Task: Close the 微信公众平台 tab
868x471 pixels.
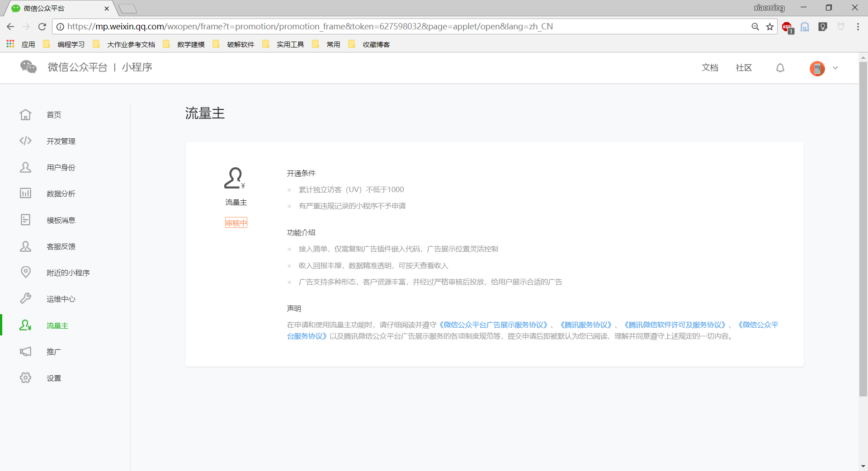Action: [107, 9]
